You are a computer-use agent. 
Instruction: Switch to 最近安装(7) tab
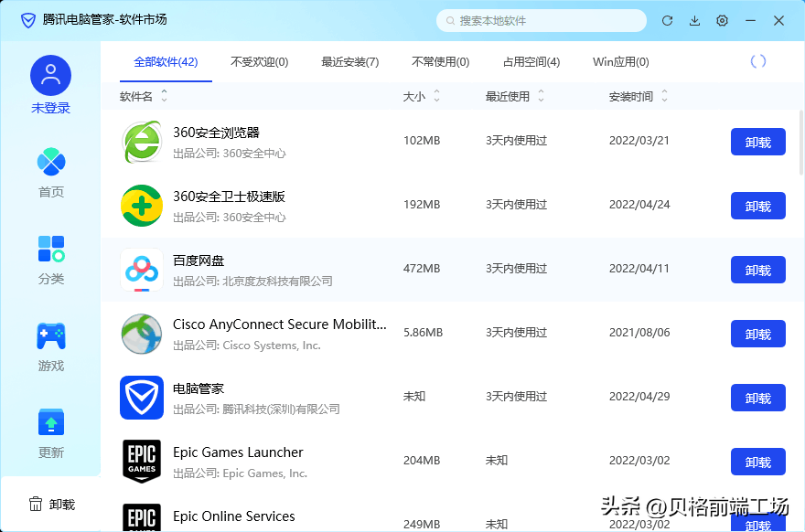pyautogui.click(x=350, y=62)
